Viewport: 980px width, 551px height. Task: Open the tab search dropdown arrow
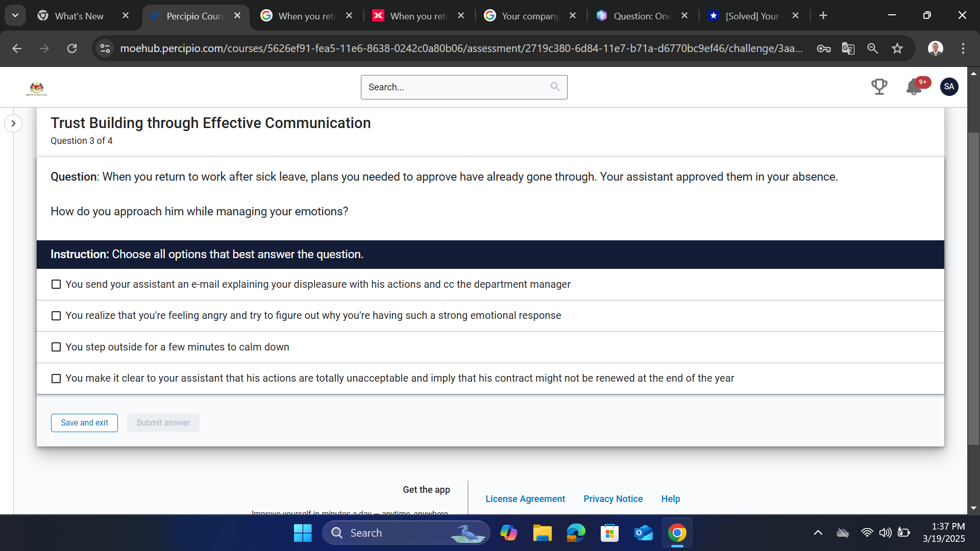point(15,15)
